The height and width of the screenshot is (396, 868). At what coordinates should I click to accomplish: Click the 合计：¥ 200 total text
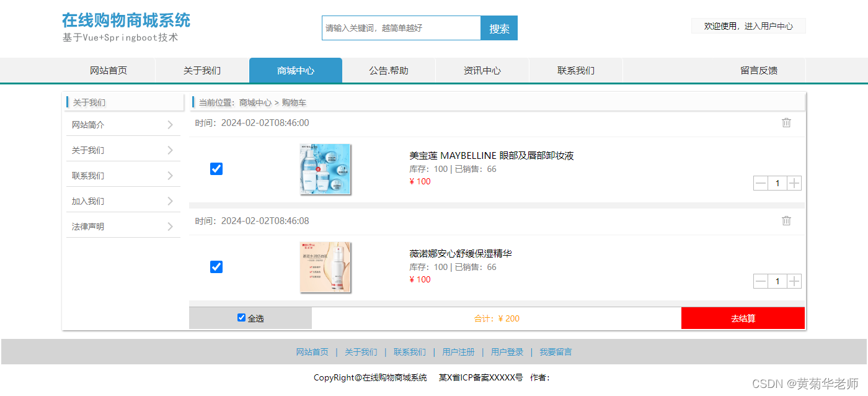(497, 318)
